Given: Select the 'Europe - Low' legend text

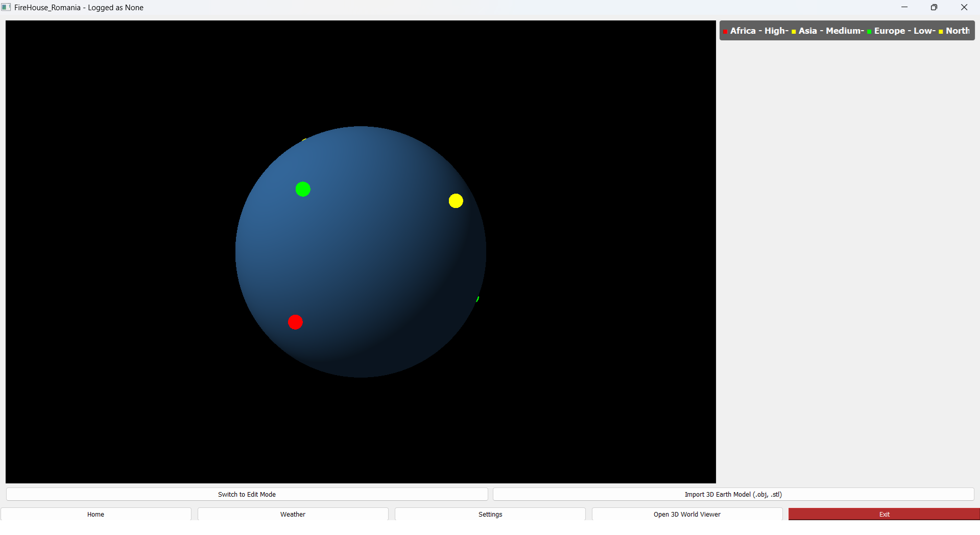Looking at the screenshot, I should [904, 31].
